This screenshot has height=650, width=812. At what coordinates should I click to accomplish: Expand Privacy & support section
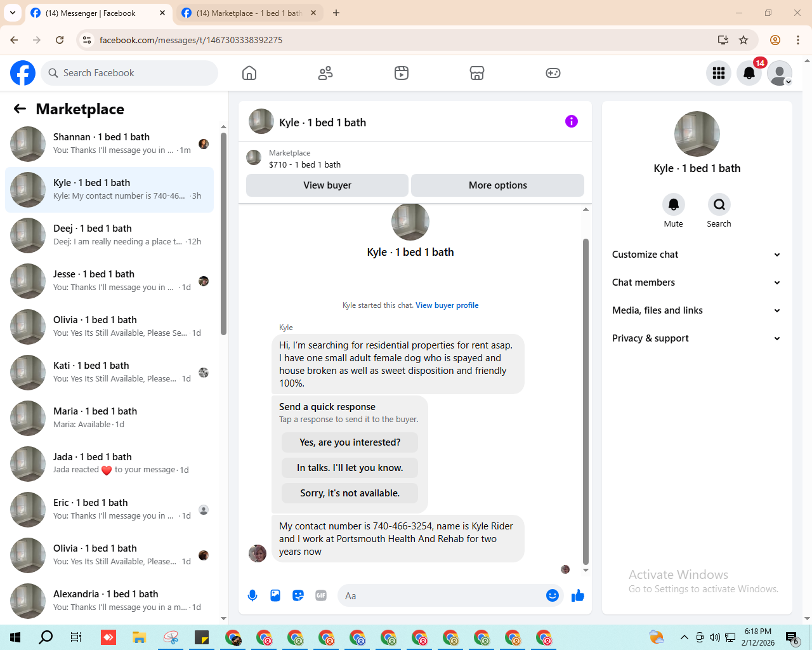[x=697, y=338]
